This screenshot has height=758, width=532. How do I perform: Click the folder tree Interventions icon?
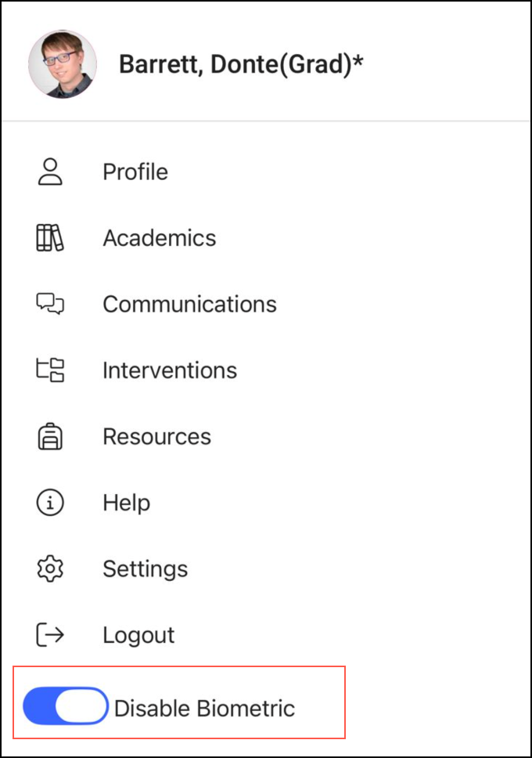(x=50, y=370)
